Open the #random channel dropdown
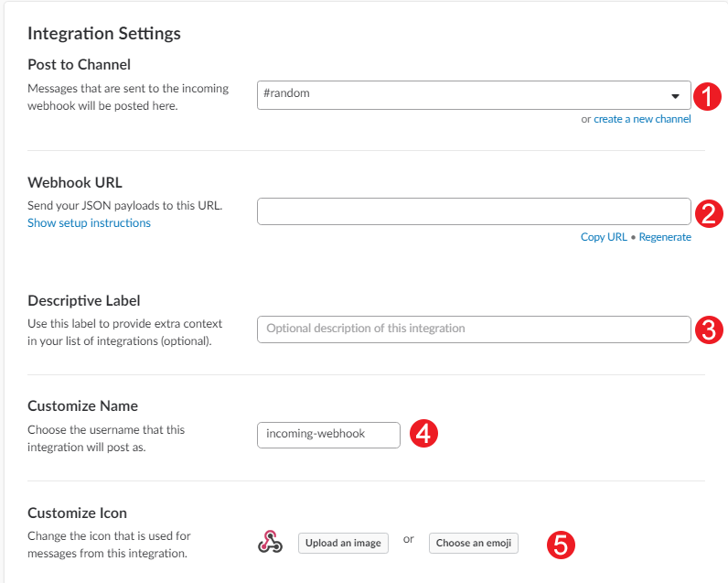Viewport: 728px width, 583px height. 474,95
